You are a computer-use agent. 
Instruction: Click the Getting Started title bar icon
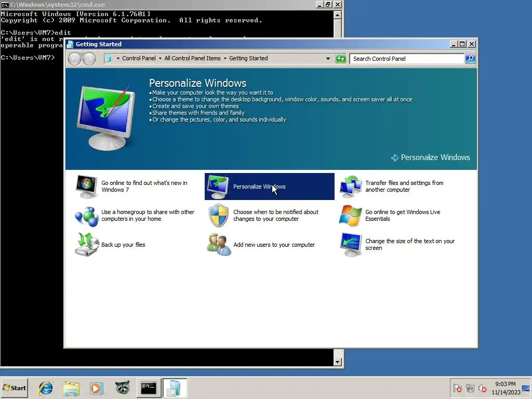pos(70,44)
